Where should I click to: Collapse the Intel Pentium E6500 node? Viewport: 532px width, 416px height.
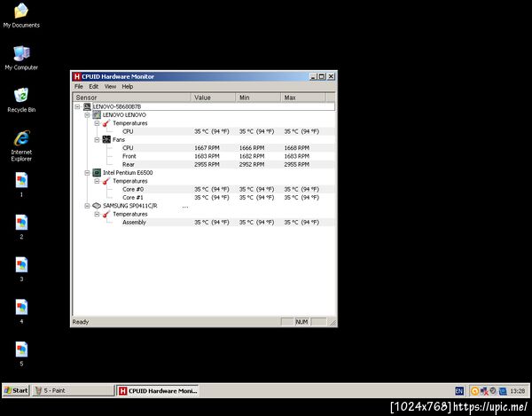click(87, 172)
